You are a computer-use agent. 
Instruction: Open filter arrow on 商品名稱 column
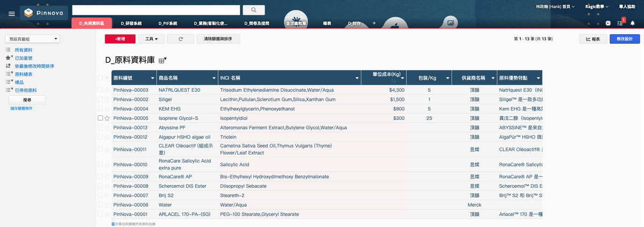point(213,78)
